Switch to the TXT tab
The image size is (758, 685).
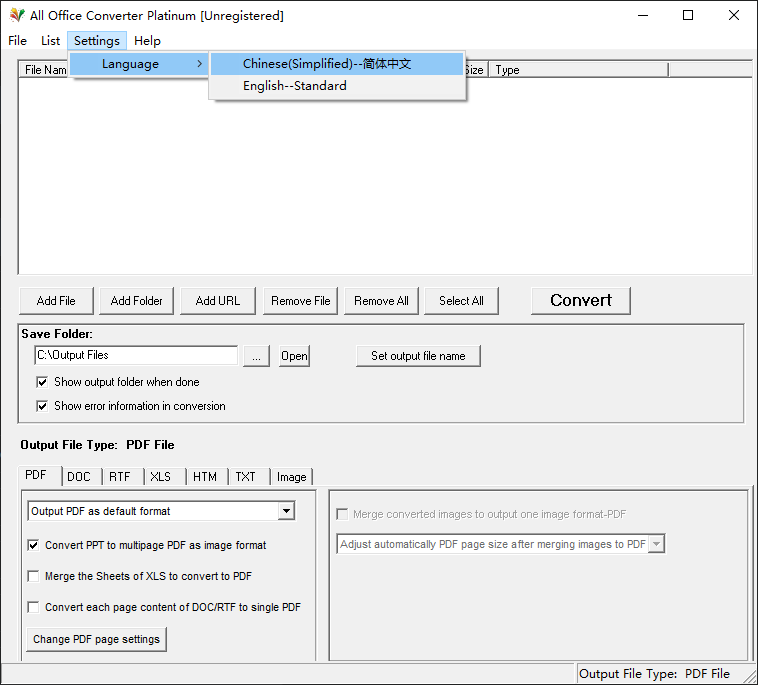coord(249,477)
